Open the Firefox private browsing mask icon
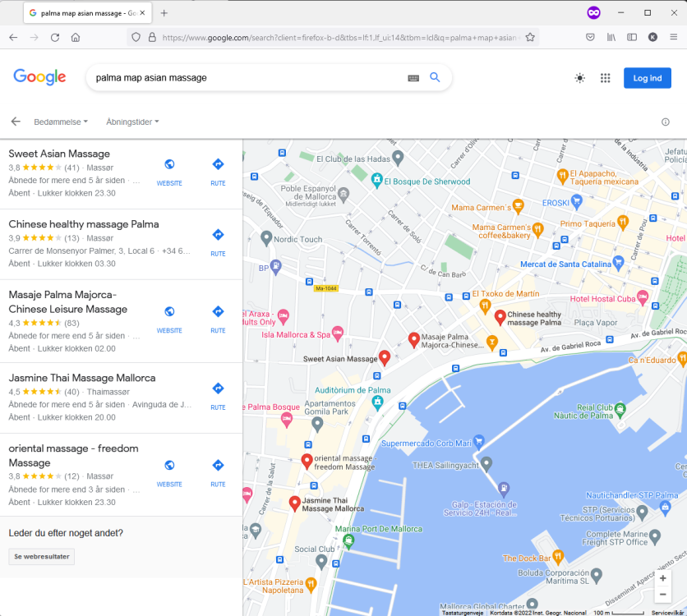This screenshot has height=616, width=687. (x=593, y=12)
